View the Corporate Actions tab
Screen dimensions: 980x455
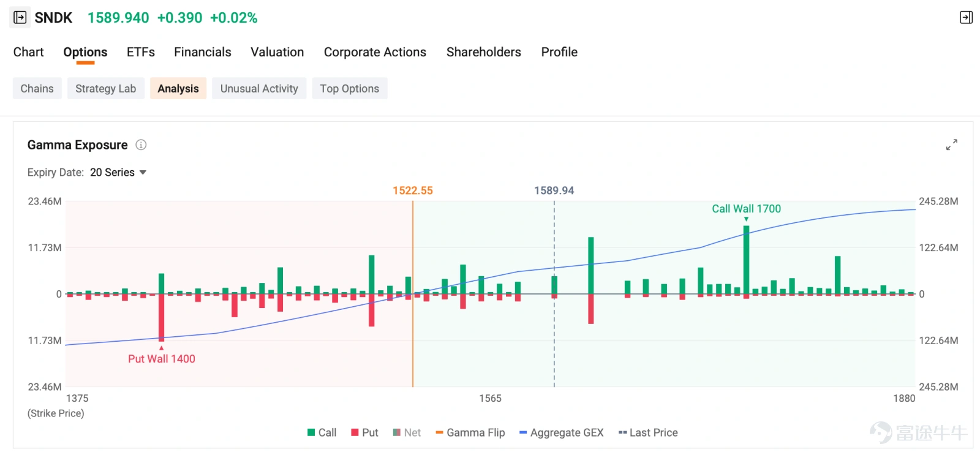tap(375, 52)
